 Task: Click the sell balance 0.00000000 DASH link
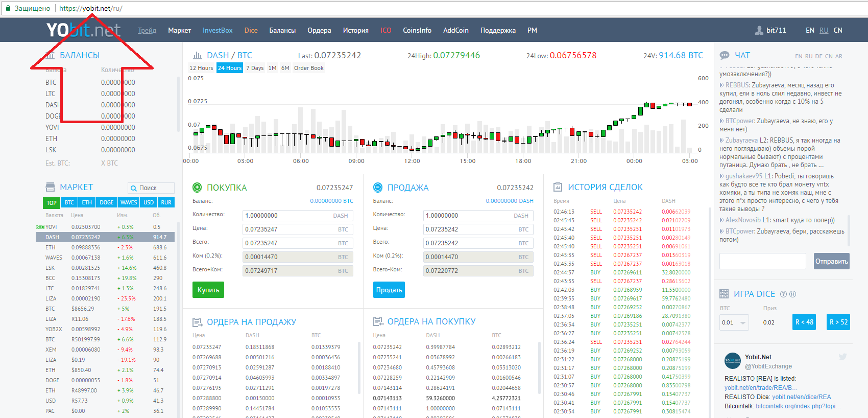pyautogui.click(x=510, y=201)
